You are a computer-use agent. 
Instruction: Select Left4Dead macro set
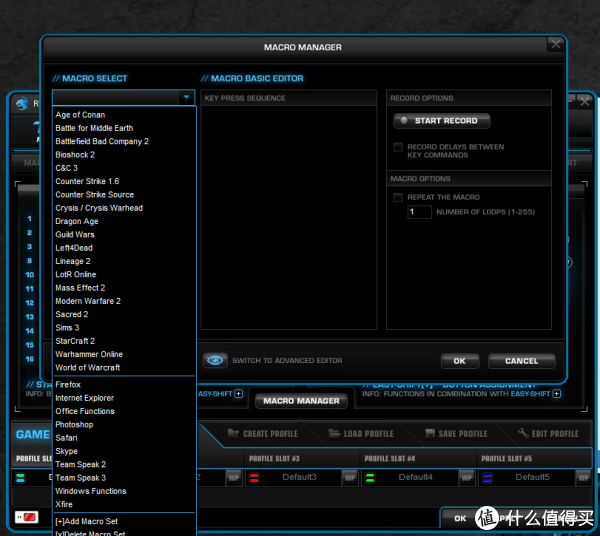(x=74, y=248)
